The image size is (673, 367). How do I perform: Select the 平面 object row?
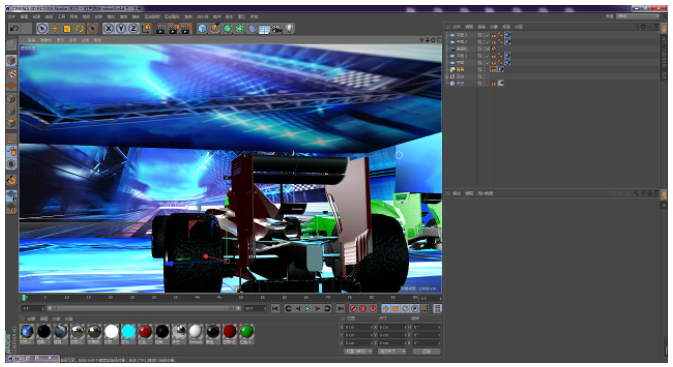coord(461,62)
